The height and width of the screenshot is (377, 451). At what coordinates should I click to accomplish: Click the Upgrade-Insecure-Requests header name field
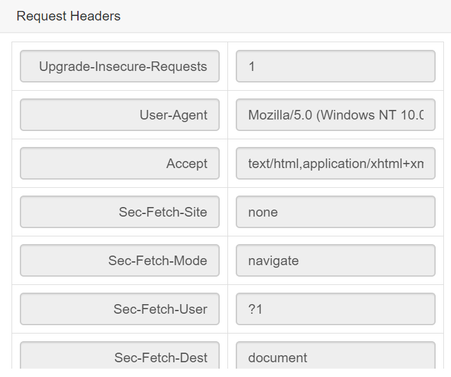(120, 66)
